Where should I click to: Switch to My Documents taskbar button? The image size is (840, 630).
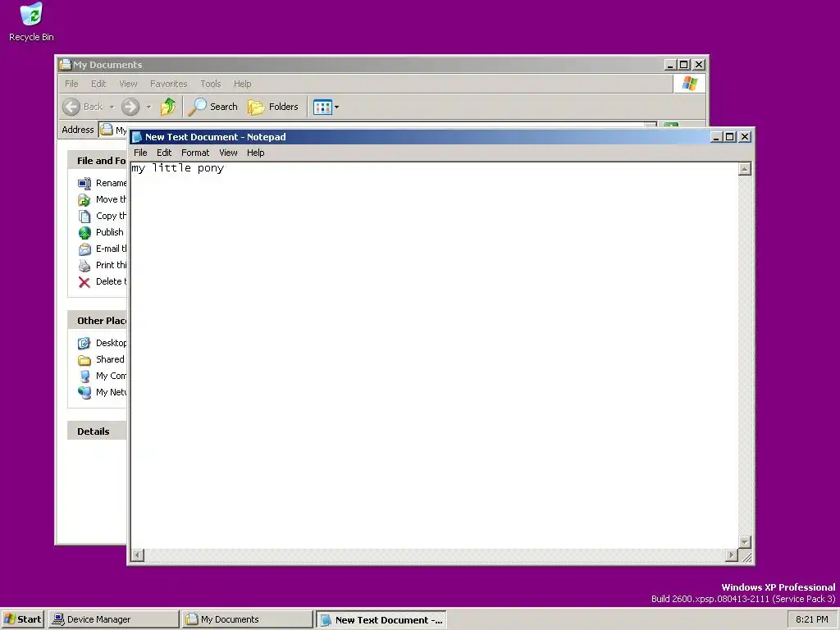tap(247, 619)
